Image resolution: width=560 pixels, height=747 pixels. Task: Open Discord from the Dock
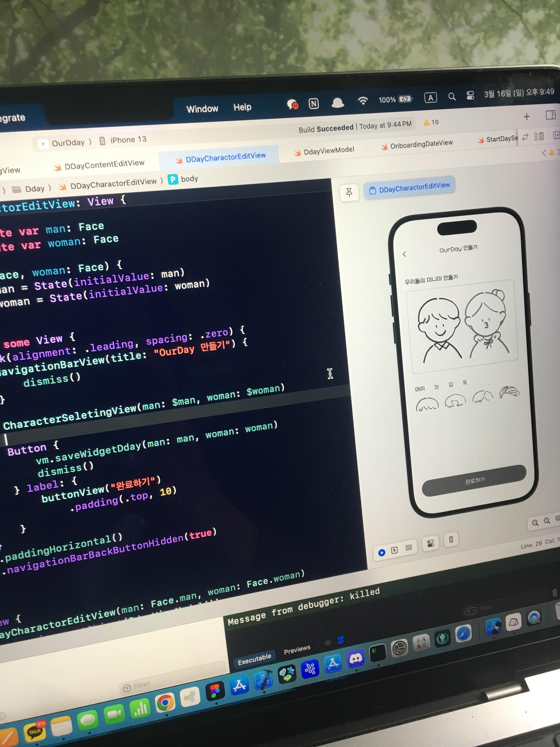tap(356, 659)
